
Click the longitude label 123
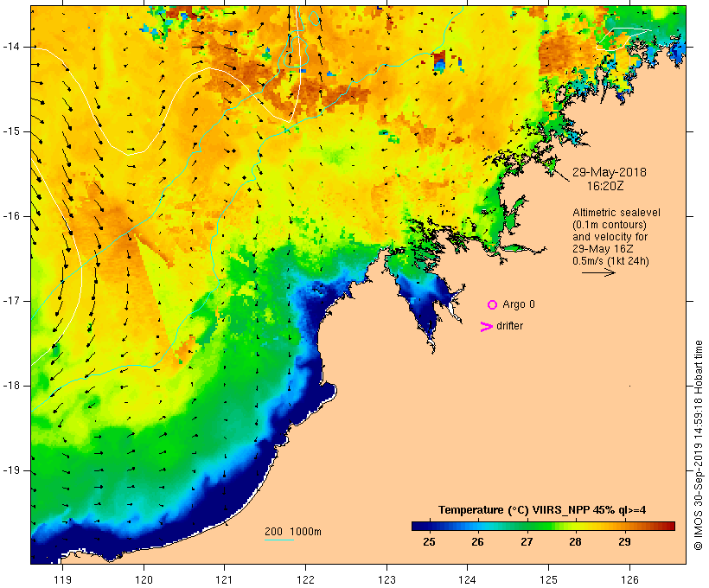(x=386, y=580)
